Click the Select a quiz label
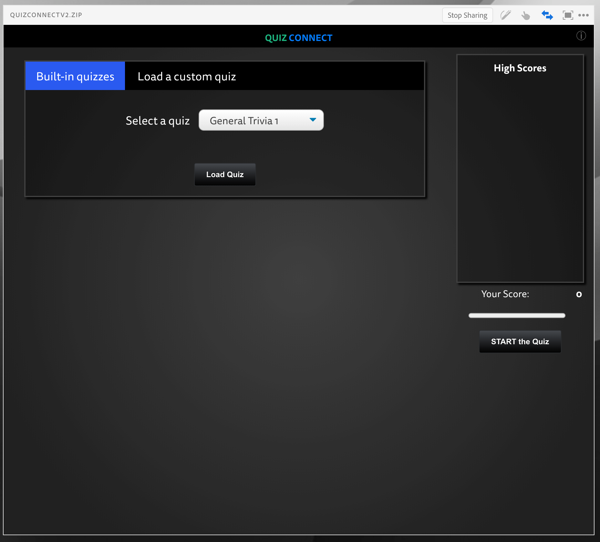This screenshot has width=600, height=542. tap(158, 121)
